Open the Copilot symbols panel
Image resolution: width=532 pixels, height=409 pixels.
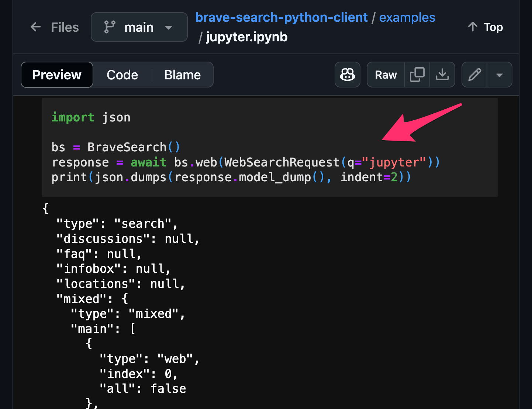(347, 75)
